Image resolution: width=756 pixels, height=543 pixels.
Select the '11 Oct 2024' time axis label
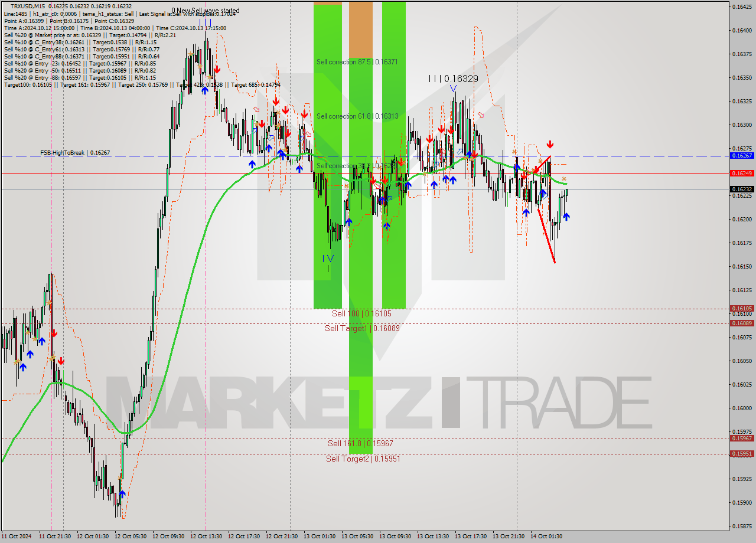click(15, 537)
